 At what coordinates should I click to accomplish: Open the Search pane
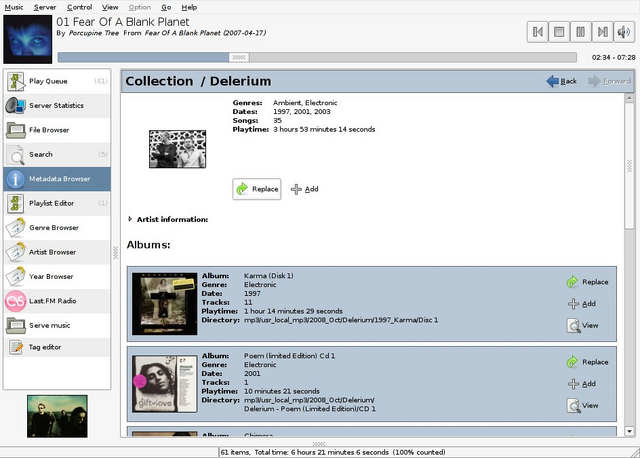click(57, 155)
